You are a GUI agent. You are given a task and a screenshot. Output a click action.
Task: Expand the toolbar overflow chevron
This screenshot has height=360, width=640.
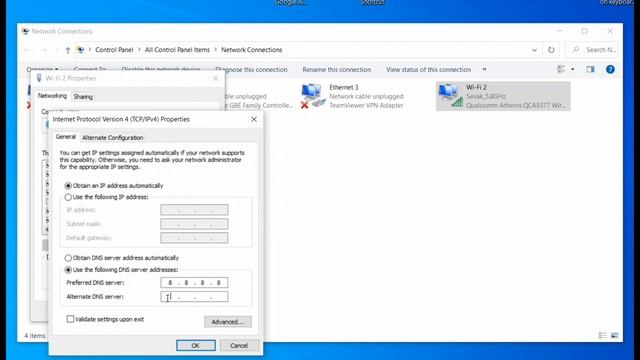tap(484, 70)
